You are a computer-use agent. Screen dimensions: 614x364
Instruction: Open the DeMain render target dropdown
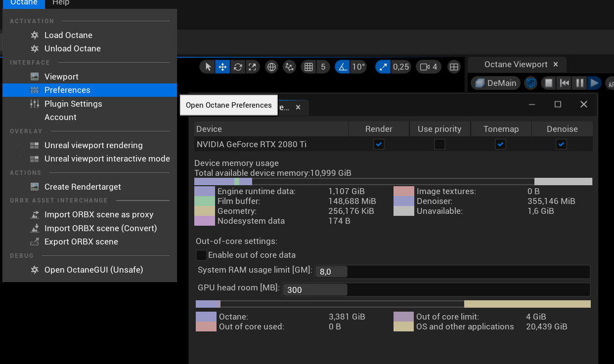[495, 83]
